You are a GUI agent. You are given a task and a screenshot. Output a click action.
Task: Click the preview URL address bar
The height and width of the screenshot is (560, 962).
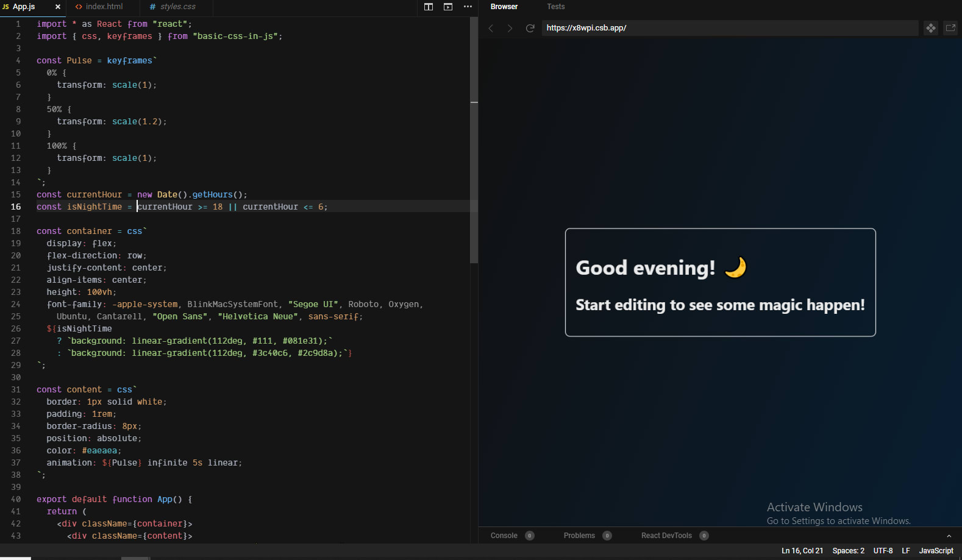pyautogui.click(x=730, y=28)
